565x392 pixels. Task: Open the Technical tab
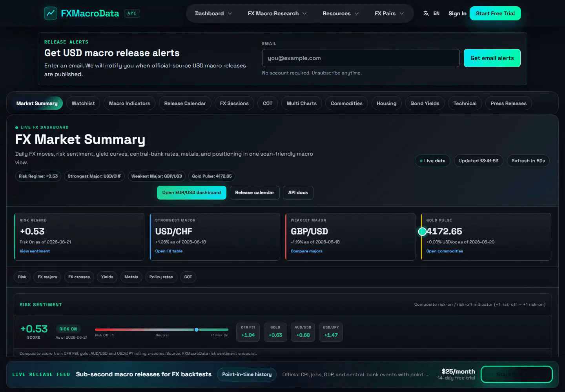[x=465, y=103]
